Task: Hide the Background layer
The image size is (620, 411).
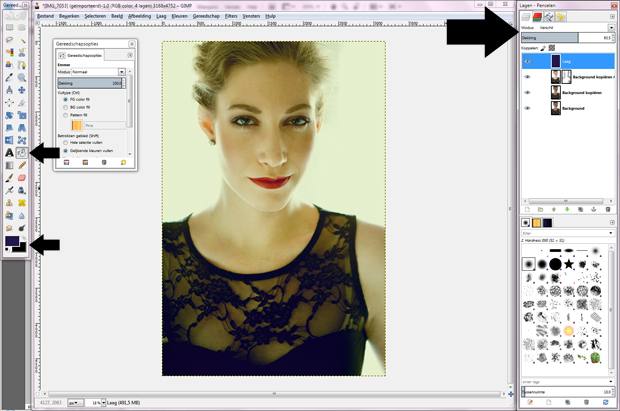Action: click(x=527, y=108)
